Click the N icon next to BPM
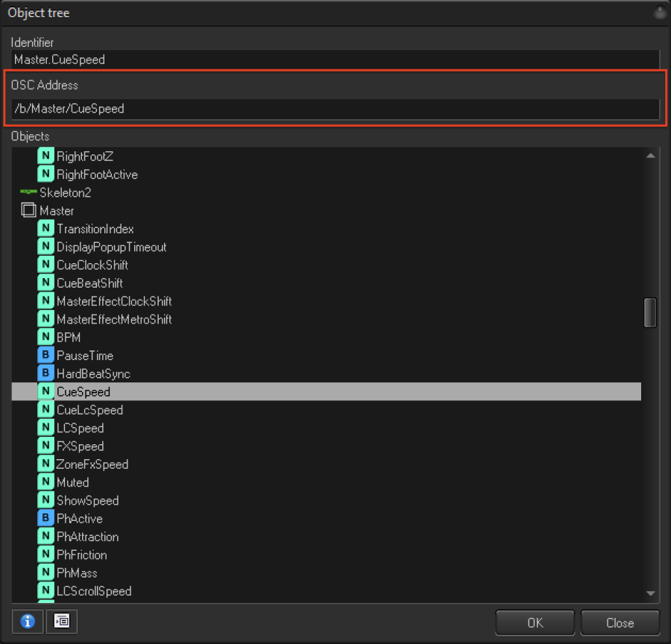 click(46, 338)
